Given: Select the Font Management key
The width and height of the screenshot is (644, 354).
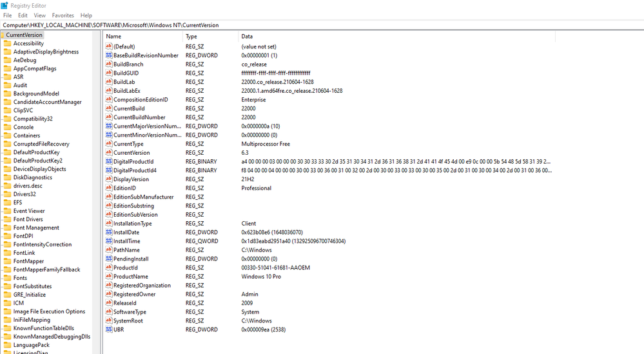Looking at the screenshot, I should pos(36,228).
